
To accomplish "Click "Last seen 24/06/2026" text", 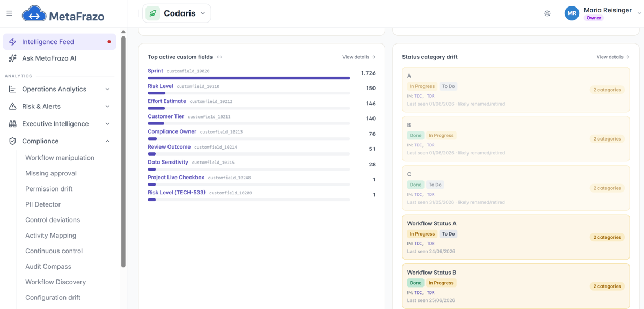I will point(431,251).
